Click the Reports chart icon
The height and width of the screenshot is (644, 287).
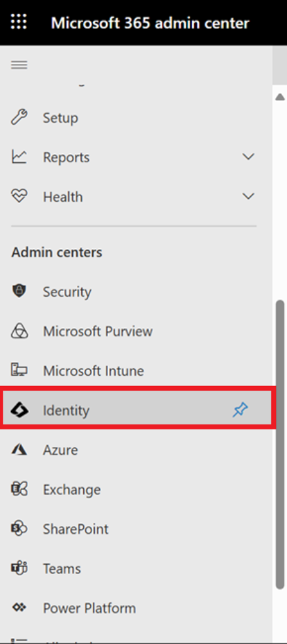pos(19,157)
